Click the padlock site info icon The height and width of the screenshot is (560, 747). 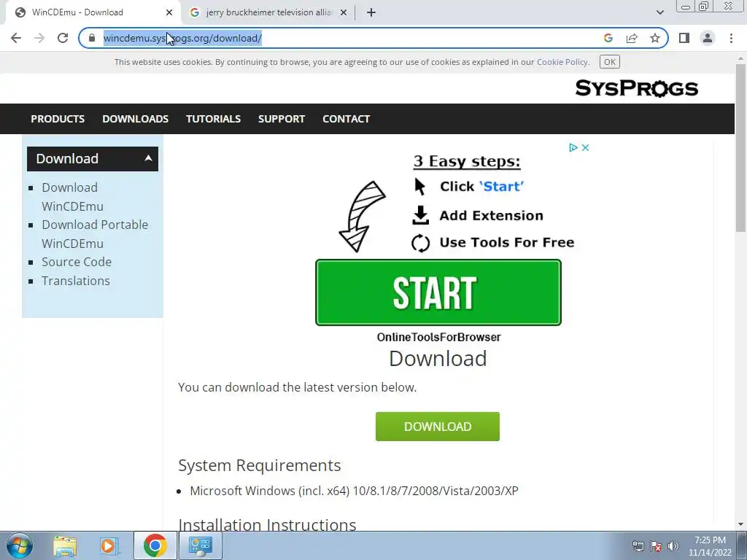click(x=92, y=38)
